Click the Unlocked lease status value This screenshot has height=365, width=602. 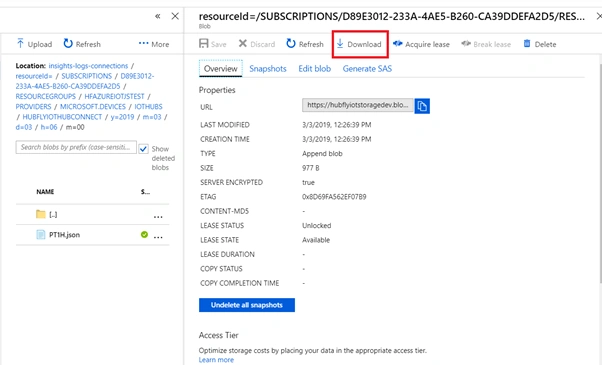click(x=316, y=226)
